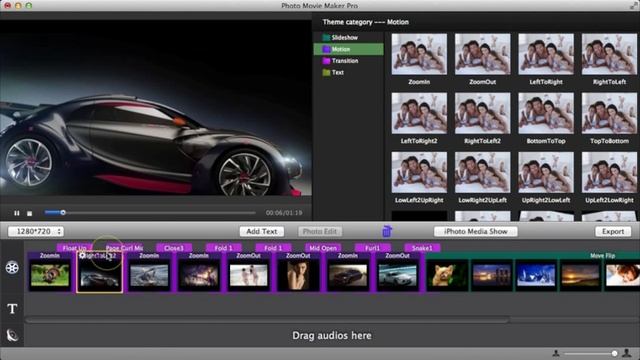Viewport: 640px width, 360px height.
Task: Click the small person zoom-out icon
Action: click(x=556, y=353)
